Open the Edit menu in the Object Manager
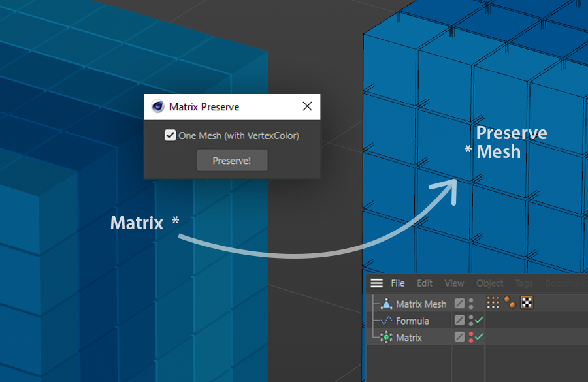This screenshot has height=382, width=588. [425, 283]
